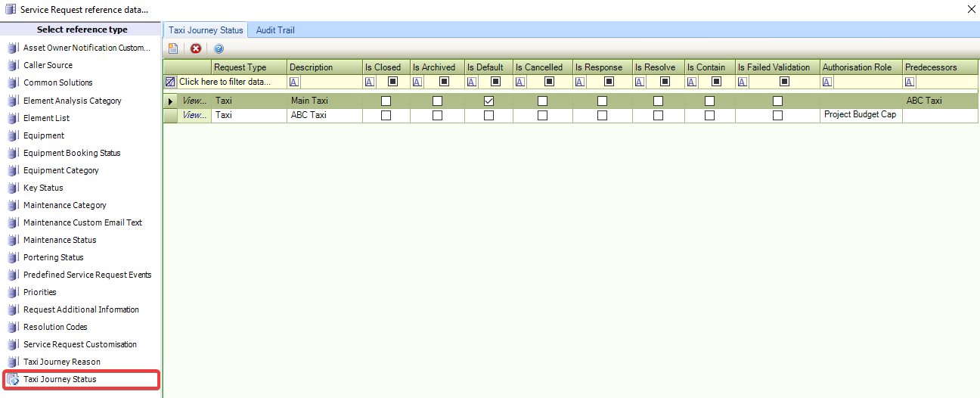
Task: Click the Description column filter operator icon
Action: coord(294,82)
